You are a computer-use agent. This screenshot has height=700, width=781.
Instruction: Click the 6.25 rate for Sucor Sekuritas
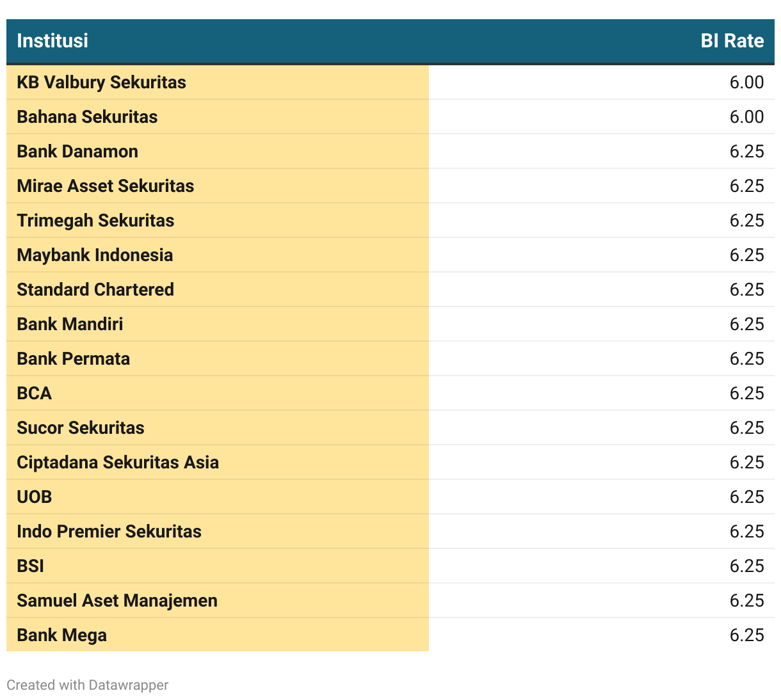(x=747, y=428)
